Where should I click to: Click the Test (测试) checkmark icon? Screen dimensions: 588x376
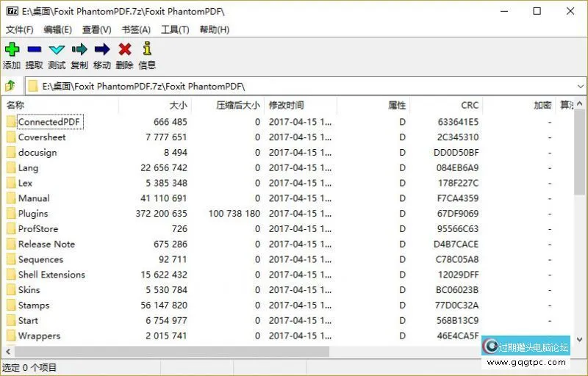(x=57, y=49)
